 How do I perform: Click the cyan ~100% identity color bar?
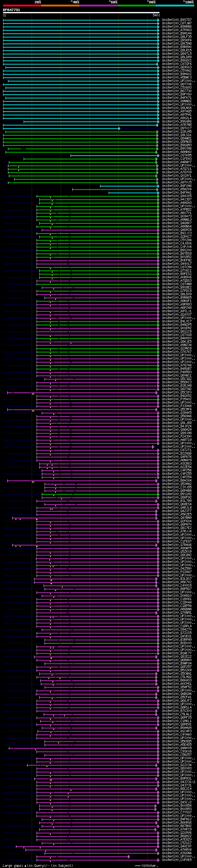tap(175, 6)
